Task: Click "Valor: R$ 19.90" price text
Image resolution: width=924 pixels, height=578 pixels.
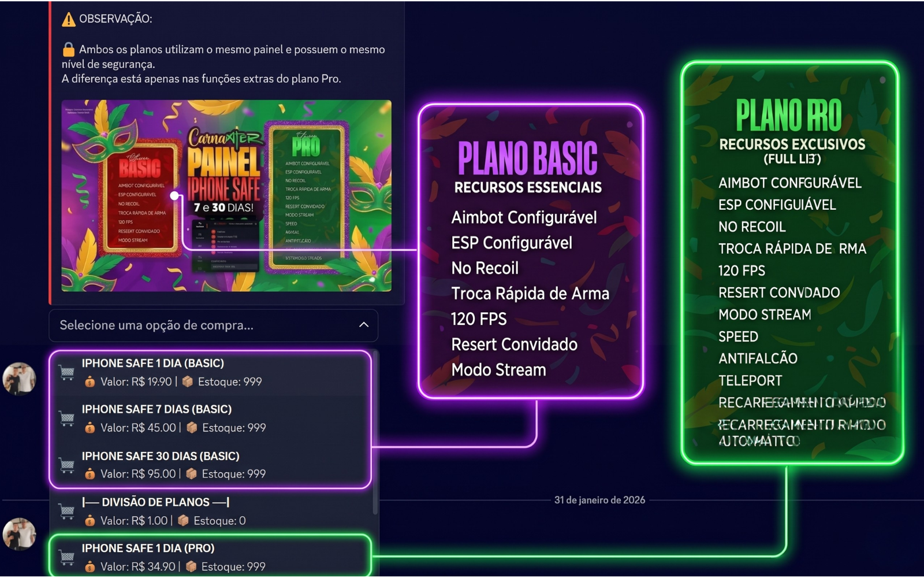Action: (136, 381)
